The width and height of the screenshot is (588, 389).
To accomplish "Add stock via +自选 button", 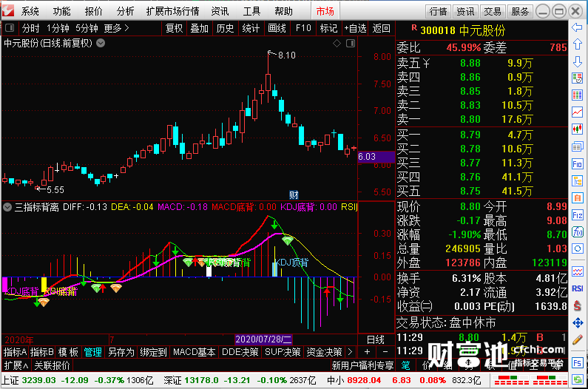I will coord(355,28).
